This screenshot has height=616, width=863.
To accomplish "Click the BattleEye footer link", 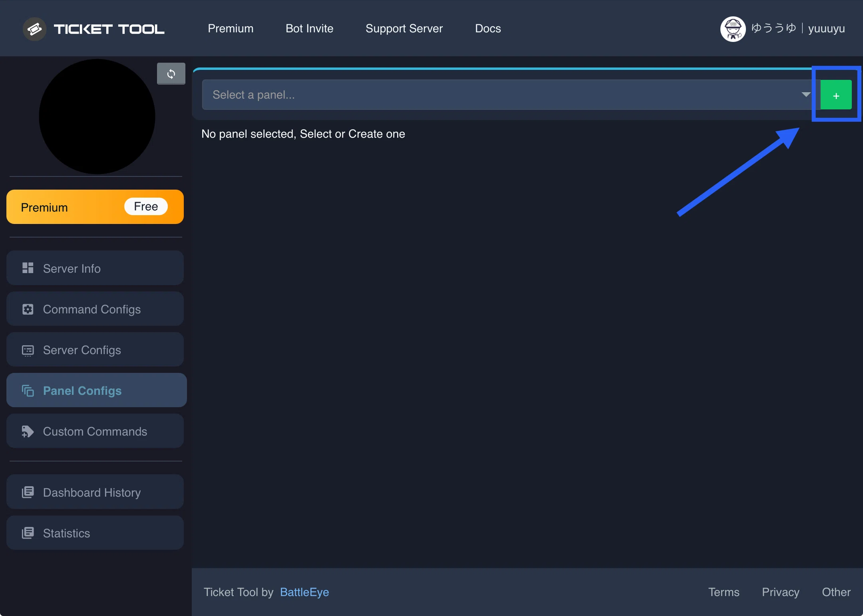I will pyautogui.click(x=304, y=592).
